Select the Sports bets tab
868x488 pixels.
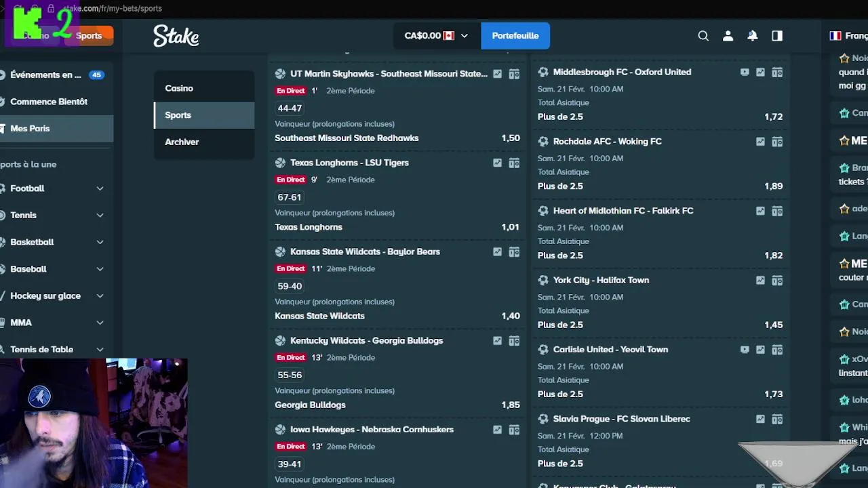[204, 115]
